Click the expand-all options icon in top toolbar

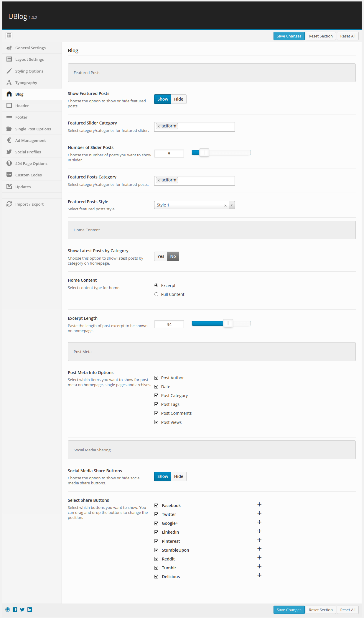(x=9, y=36)
